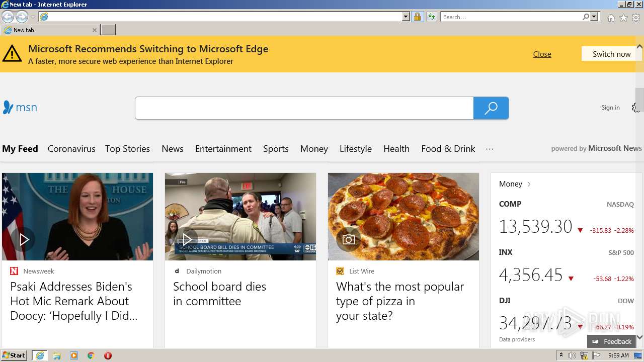Viewport: 644px width, 362px height.
Task: Open the IE Tools gear menu
Action: click(x=636, y=18)
